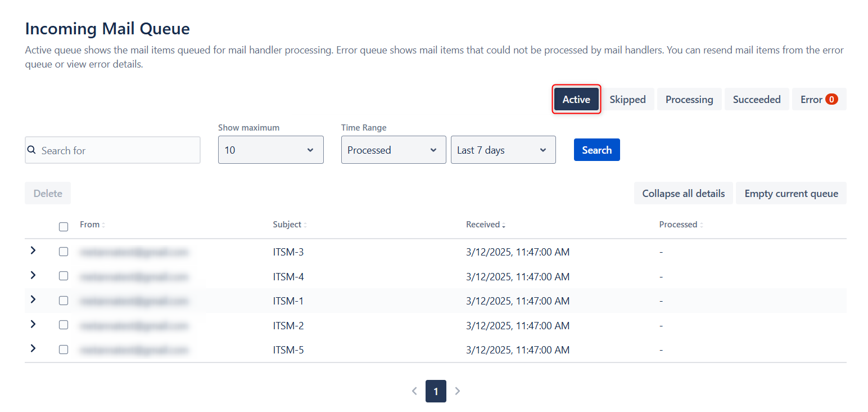Expand details of the ITSM-4 row
The image size is (868, 412).
coord(33,275)
